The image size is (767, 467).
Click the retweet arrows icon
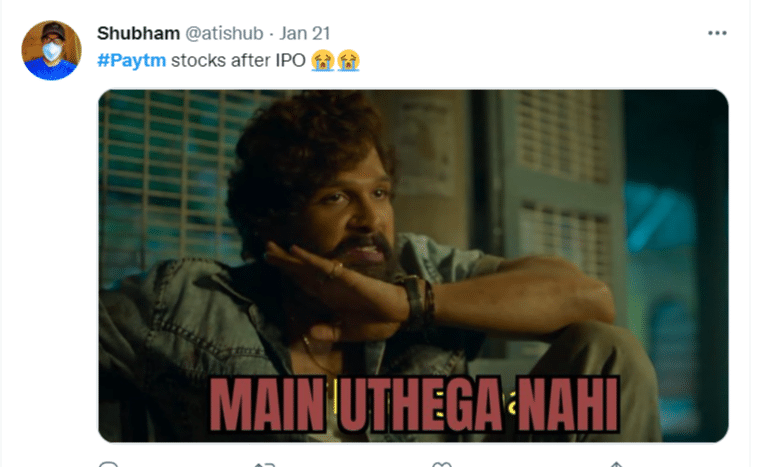(x=265, y=464)
